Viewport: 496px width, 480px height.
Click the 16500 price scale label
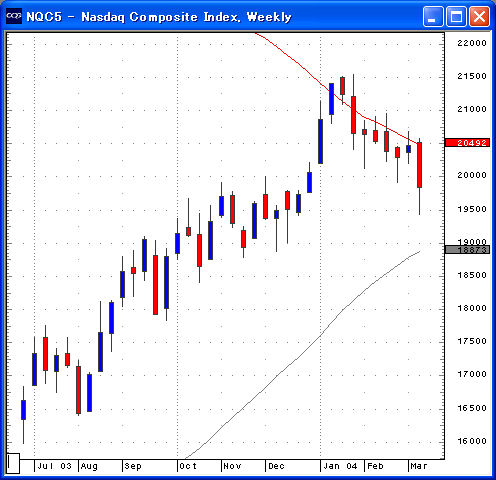[x=472, y=408]
